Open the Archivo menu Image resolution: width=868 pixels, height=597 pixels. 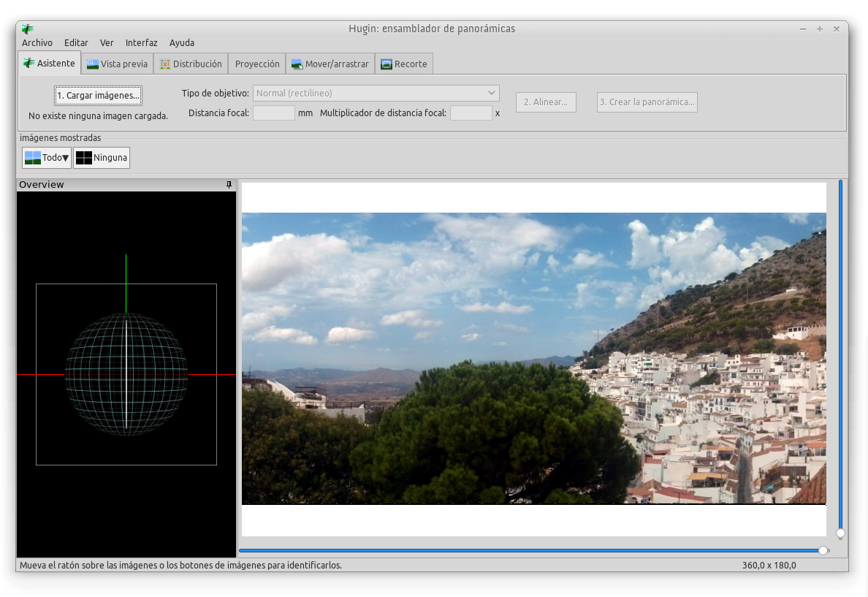[37, 43]
